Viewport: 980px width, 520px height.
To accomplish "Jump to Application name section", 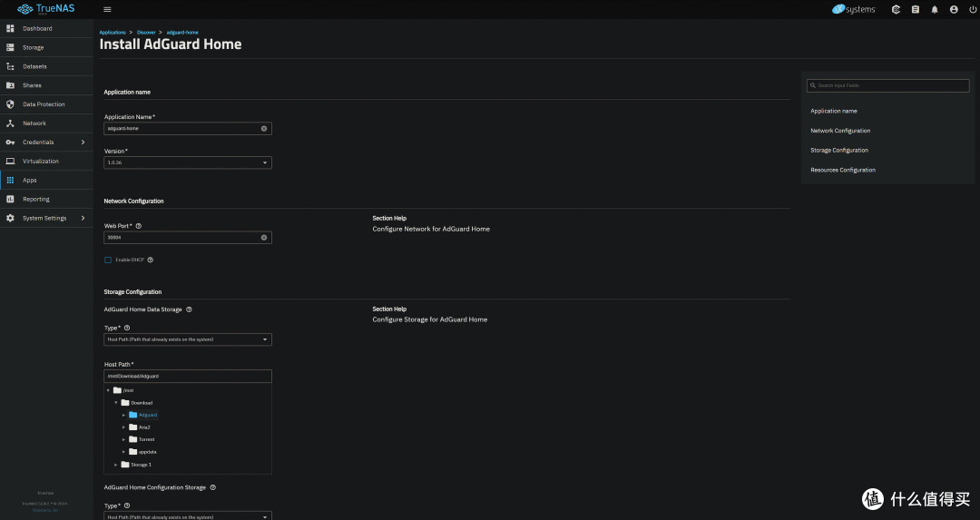I will click(x=834, y=112).
